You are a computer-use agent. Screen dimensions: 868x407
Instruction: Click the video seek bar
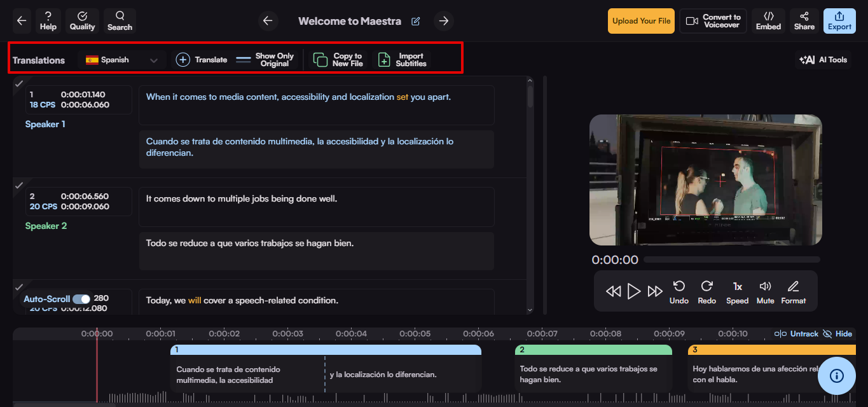point(731,259)
